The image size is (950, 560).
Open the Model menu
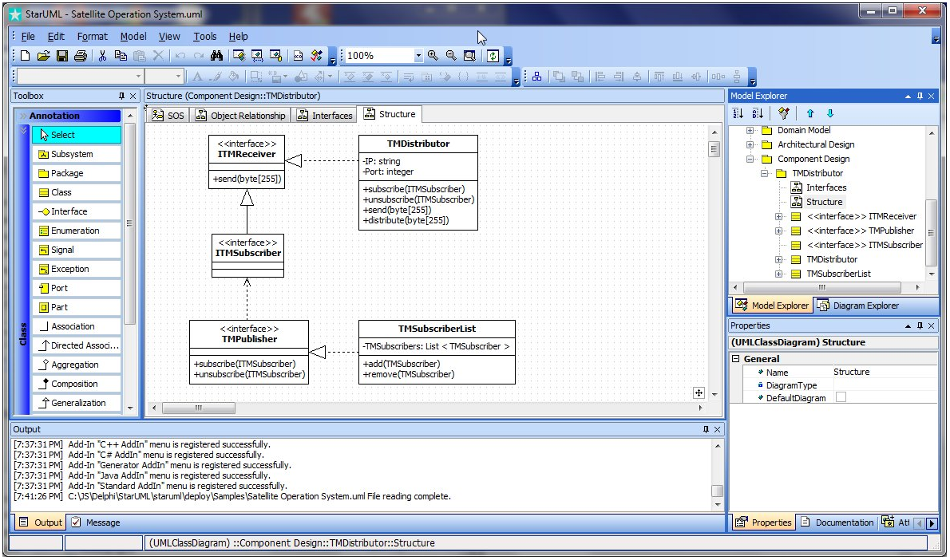[133, 36]
